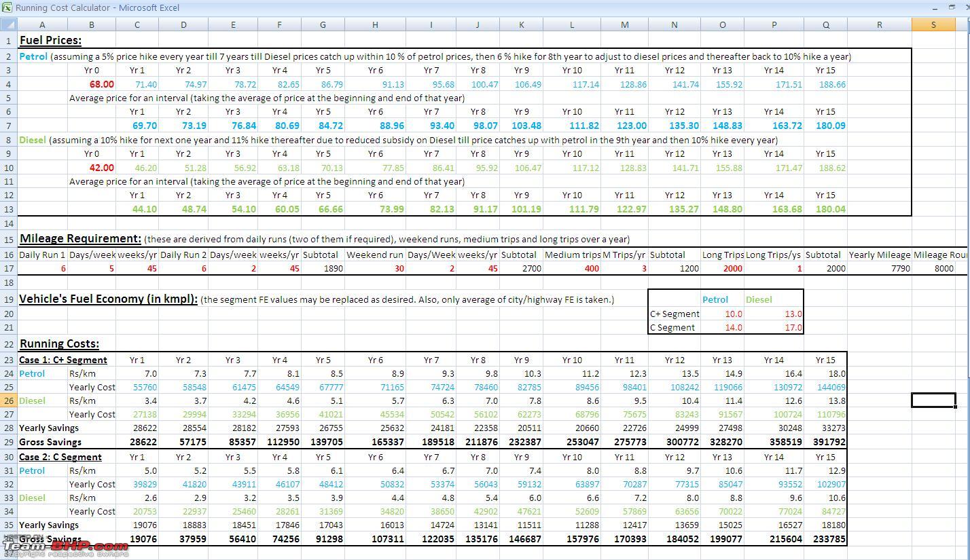
Task: Select column C header
Action: (137, 25)
